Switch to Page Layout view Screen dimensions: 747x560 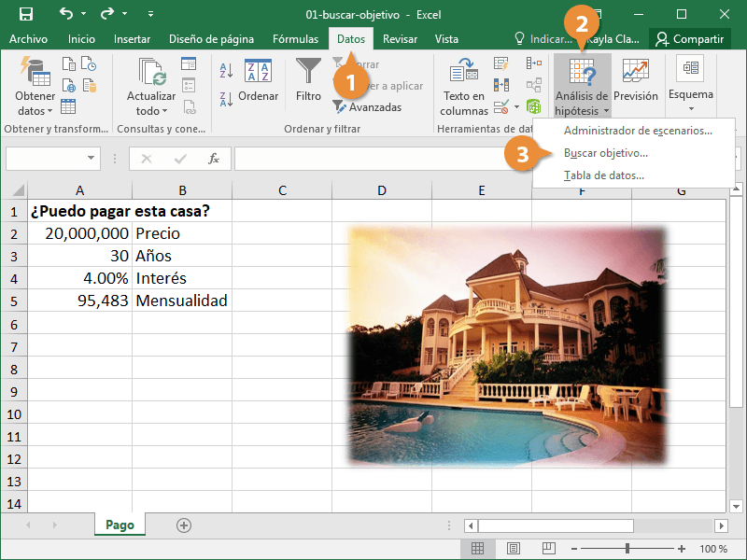(x=513, y=549)
